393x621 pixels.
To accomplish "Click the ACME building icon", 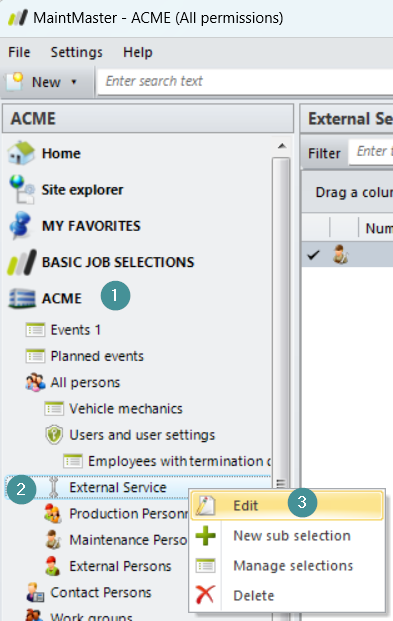I will point(22,298).
